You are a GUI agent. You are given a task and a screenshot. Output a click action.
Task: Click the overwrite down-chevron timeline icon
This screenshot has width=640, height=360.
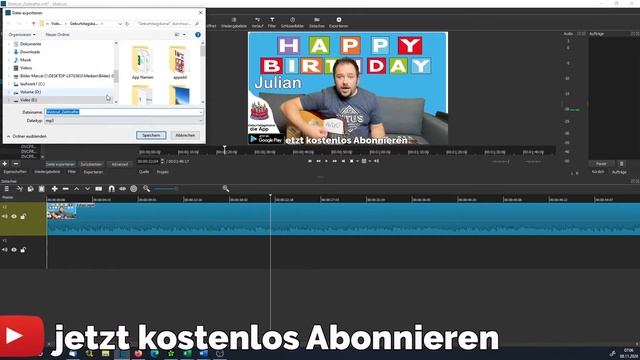click(87, 189)
